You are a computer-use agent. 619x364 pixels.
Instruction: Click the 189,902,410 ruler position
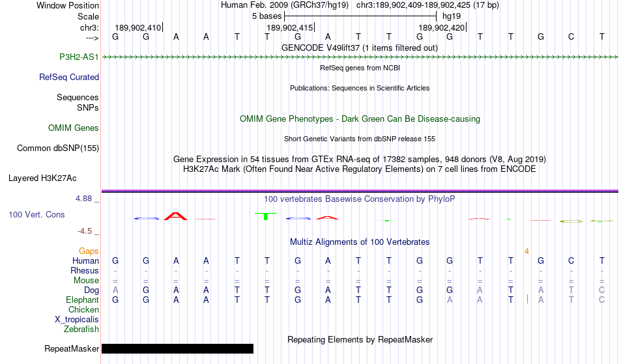coord(138,27)
